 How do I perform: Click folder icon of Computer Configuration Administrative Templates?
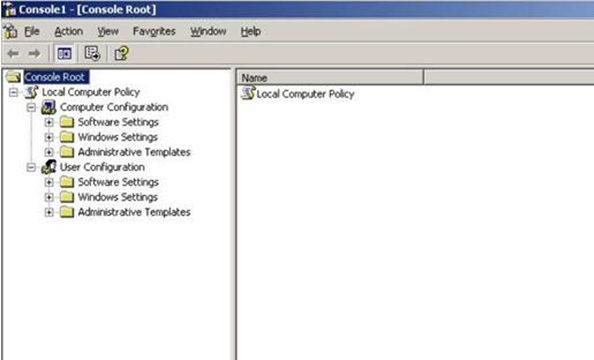[67, 152]
